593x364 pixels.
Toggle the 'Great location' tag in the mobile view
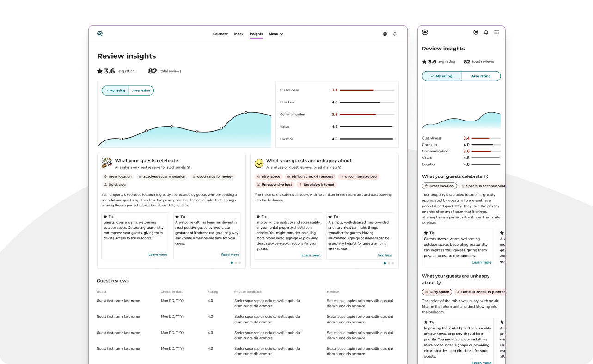tap(439, 186)
